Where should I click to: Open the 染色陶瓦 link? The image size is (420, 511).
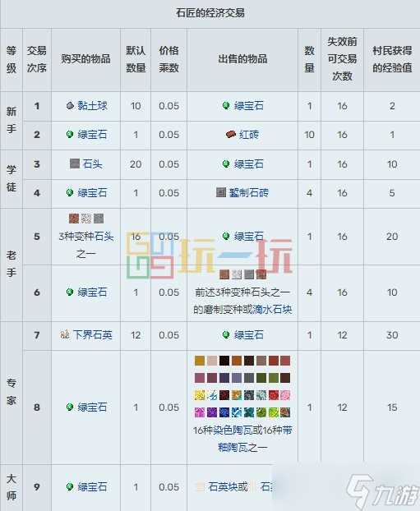(233, 430)
